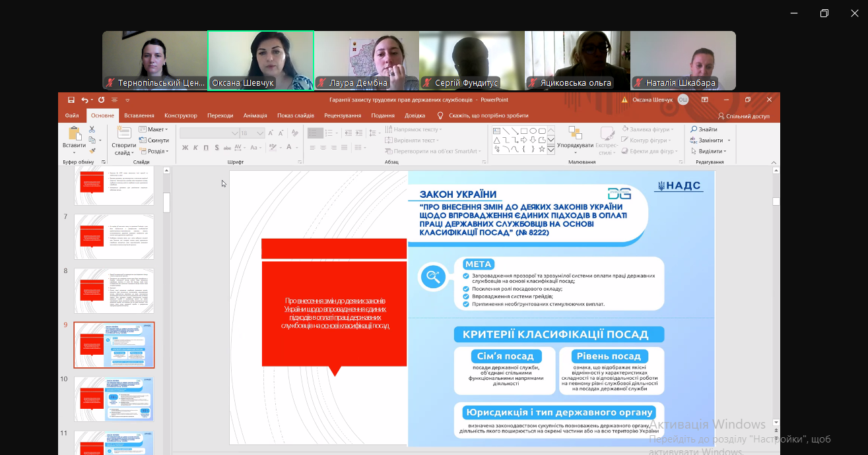Viewport: 868px width, 455px height.
Task: Open the font name combo box
Action: click(x=209, y=133)
